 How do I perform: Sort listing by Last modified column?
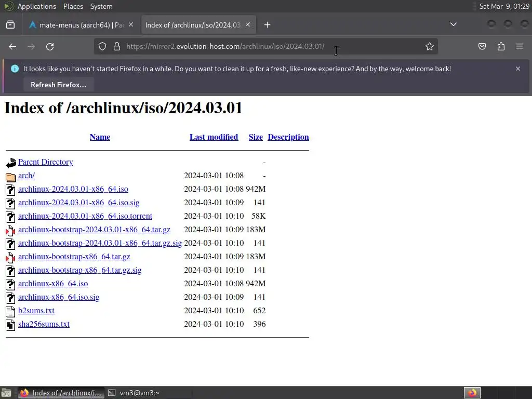click(x=214, y=137)
